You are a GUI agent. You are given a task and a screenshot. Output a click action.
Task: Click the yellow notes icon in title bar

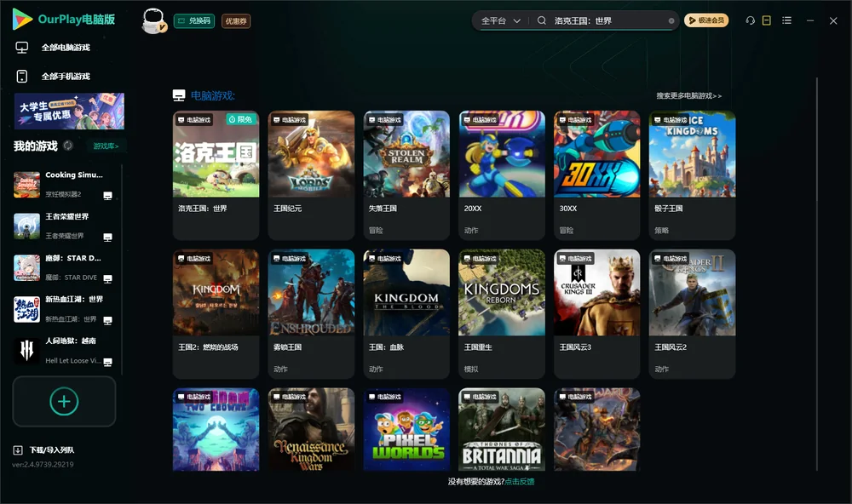click(767, 20)
